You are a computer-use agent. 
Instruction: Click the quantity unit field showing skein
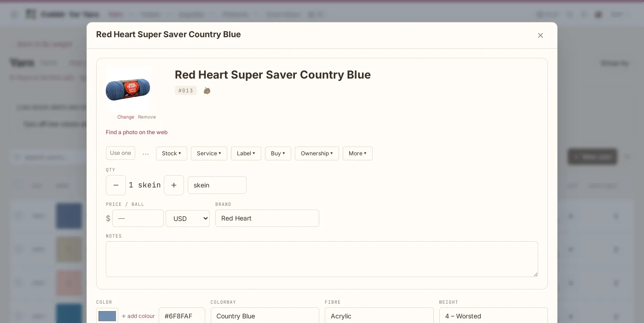217,185
